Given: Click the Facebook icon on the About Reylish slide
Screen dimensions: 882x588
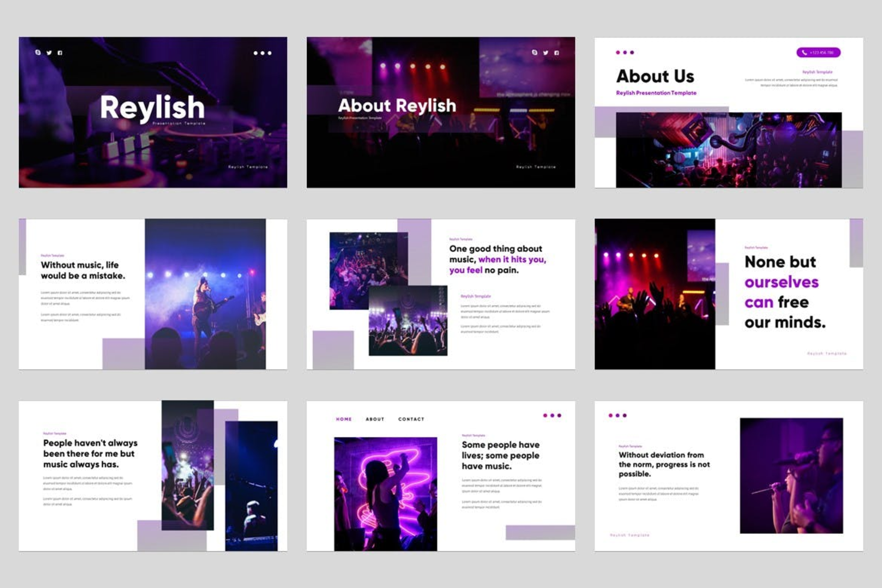Looking at the screenshot, I should click(x=556, y=52).
